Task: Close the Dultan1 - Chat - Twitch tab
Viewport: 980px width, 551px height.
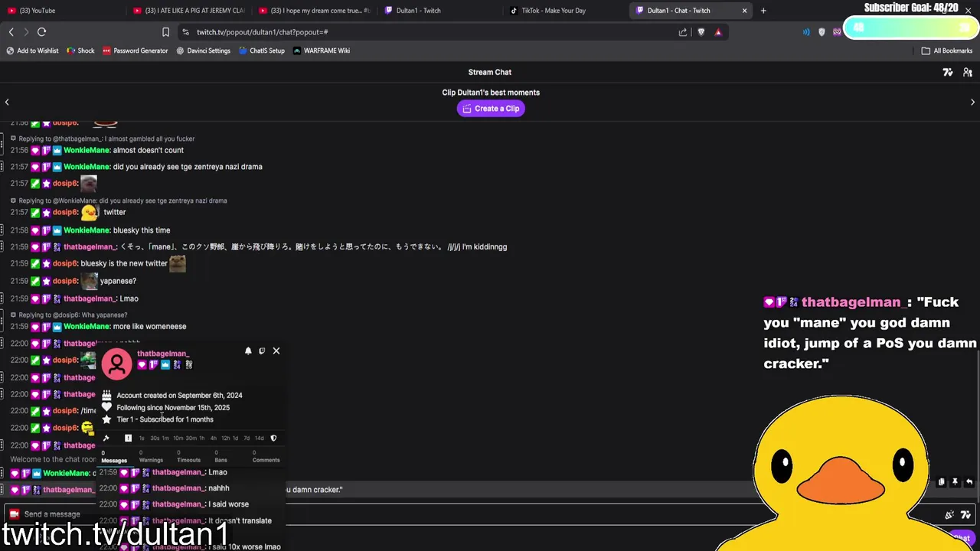Action: [x=744, y=11]
